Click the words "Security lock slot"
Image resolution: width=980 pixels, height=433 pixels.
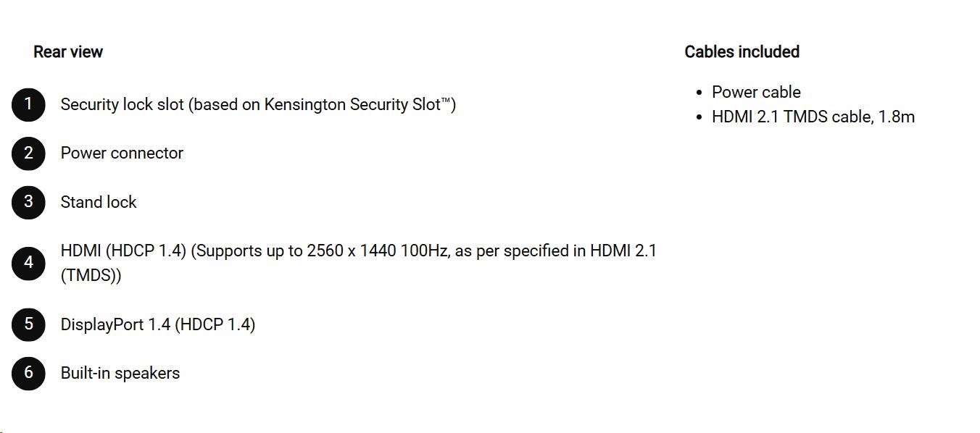tap(122, 104)
